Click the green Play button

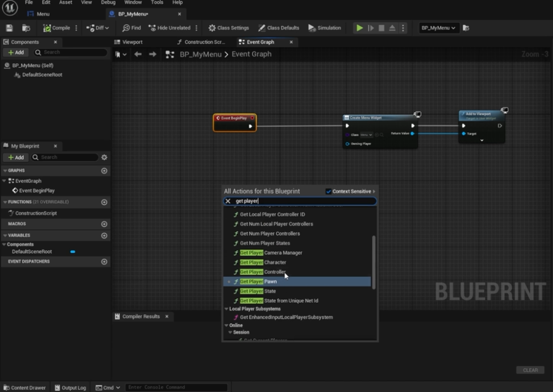pos(359,28)
